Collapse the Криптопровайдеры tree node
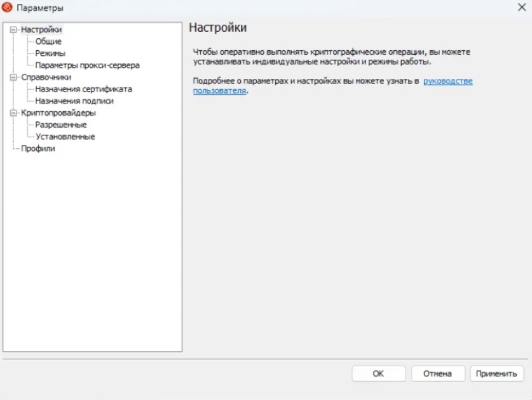The width and height of the screenshot is (532, 400). point(13,113)
